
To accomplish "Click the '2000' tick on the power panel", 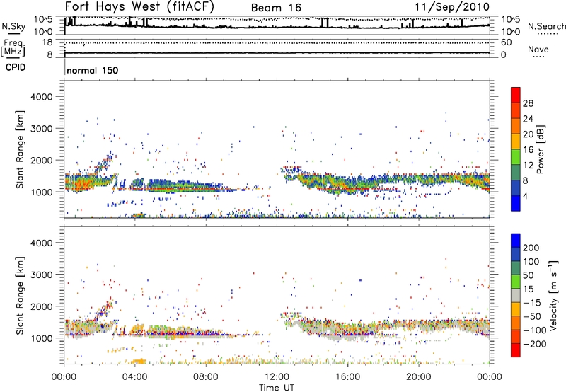I will 42,160.
